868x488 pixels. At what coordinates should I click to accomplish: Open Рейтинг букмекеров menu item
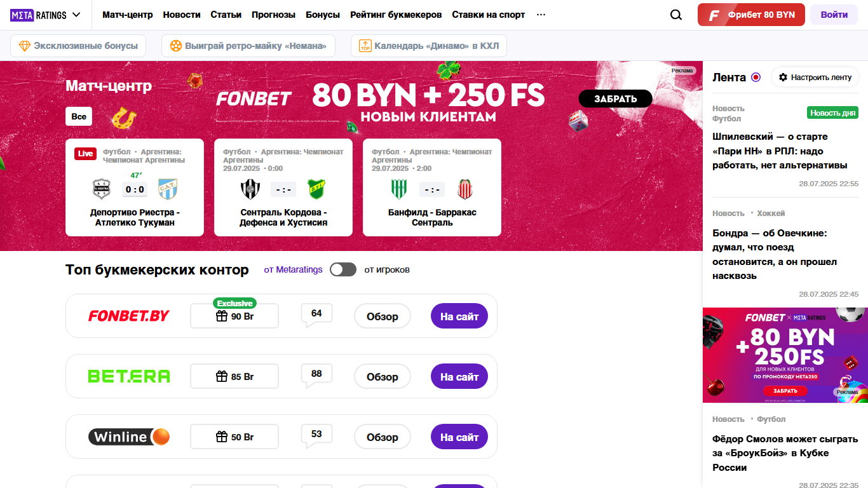point(396,15)
